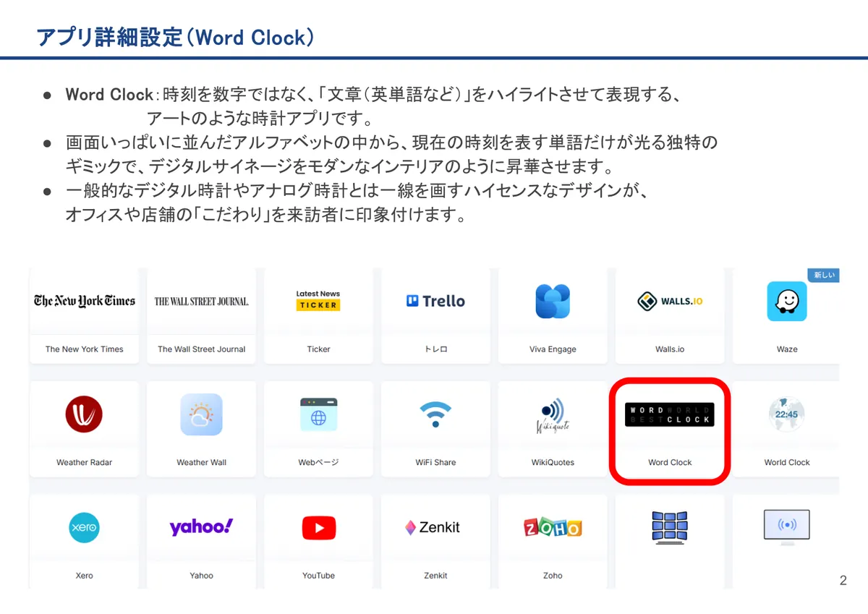Click the 'Zoho' label
This screenshot has height=614, width=868.
(x=553, y=576)
